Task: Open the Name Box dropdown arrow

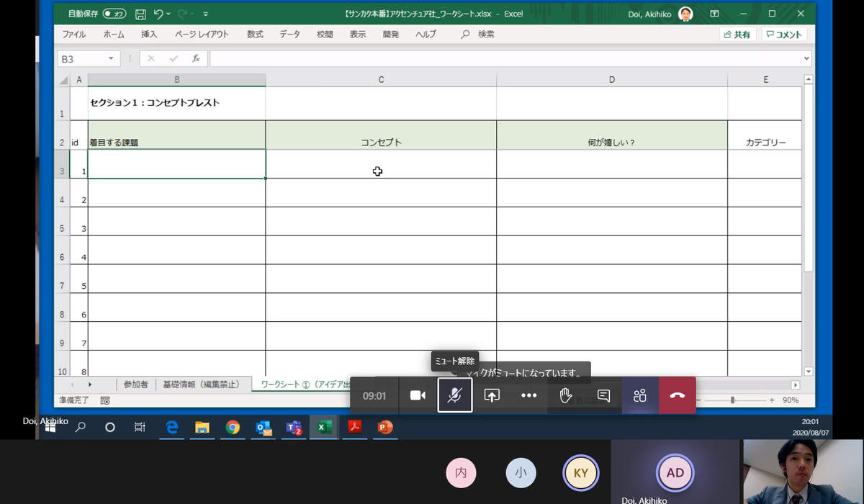Action: 111,59
